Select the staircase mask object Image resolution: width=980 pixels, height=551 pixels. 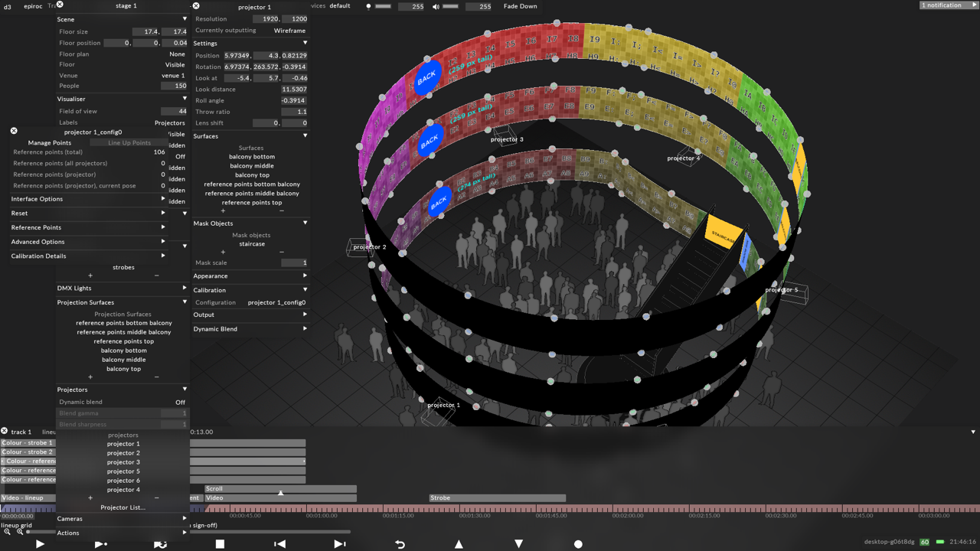[x=252, y=244]
